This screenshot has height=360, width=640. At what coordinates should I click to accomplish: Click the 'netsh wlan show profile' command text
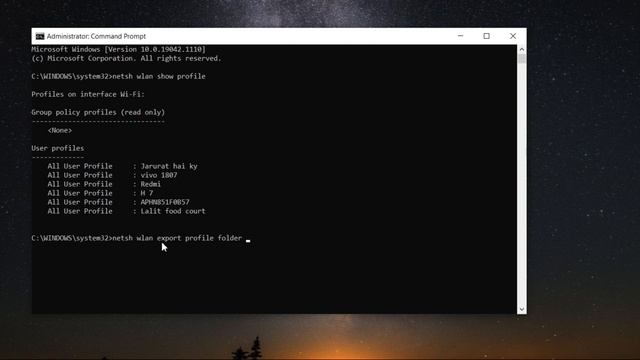159,76
